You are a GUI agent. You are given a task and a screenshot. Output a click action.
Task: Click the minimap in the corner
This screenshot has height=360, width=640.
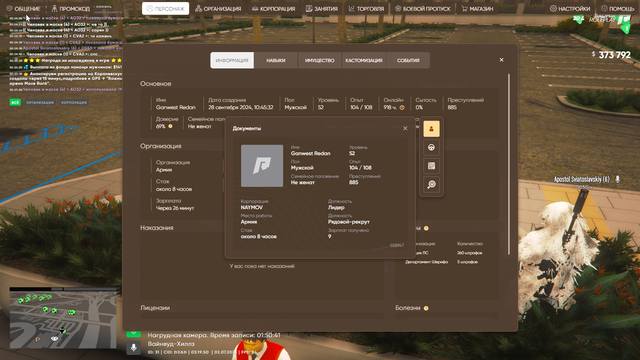(63, 318)
